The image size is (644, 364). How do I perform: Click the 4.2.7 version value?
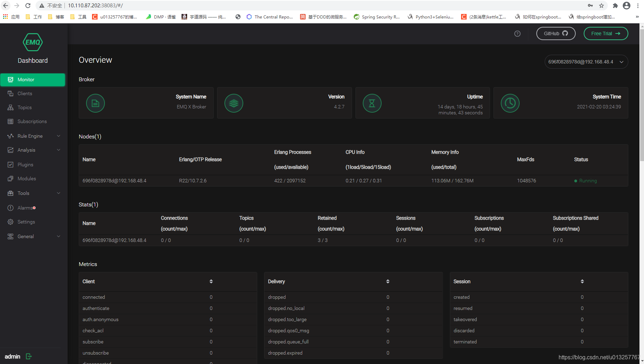click(339, 107)
